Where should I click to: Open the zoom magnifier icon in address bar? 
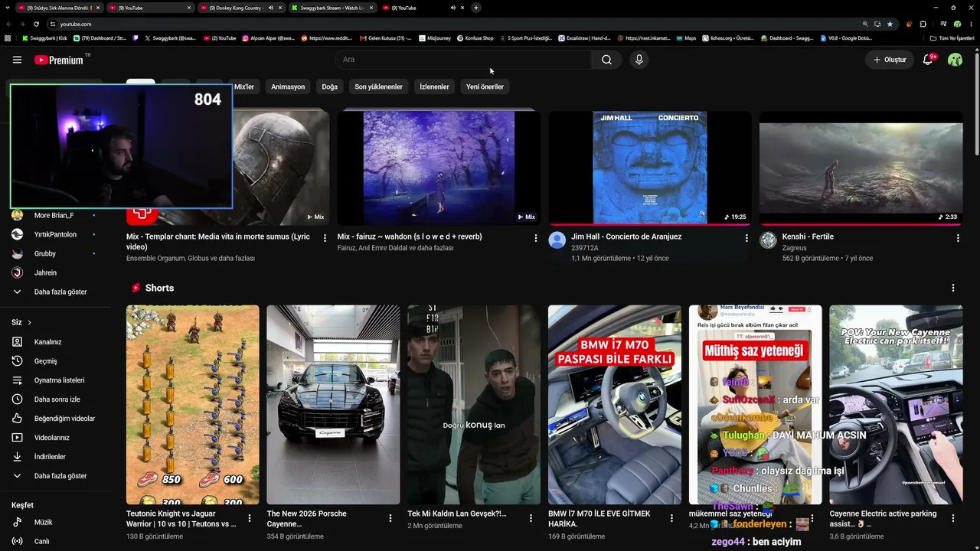865,24
